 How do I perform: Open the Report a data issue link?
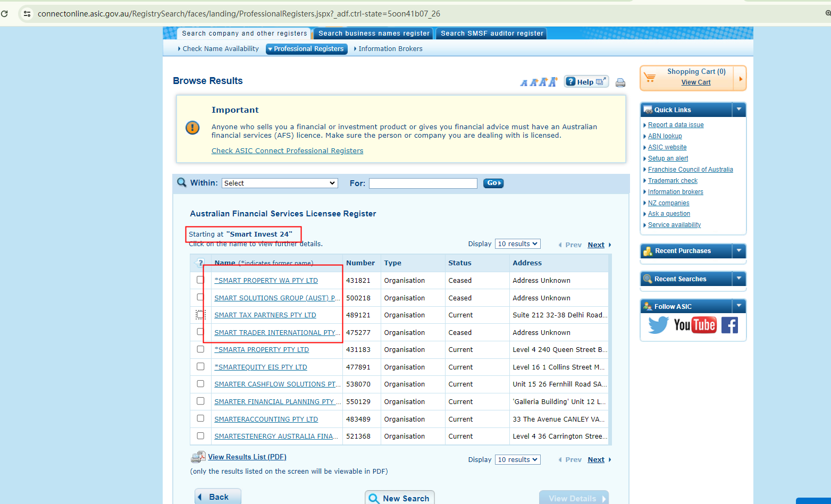[676, 125]
